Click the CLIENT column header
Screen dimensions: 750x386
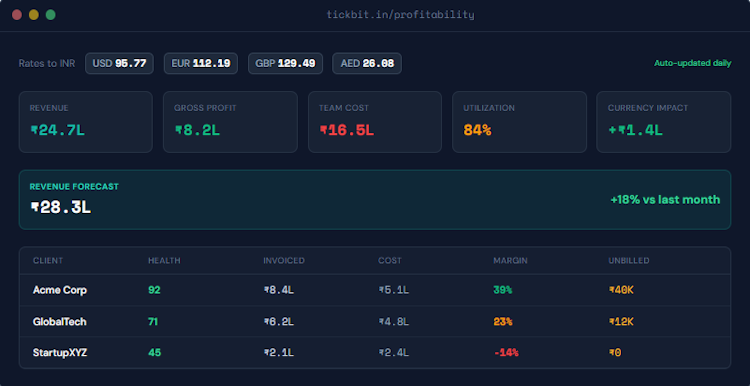click(48, 261)
